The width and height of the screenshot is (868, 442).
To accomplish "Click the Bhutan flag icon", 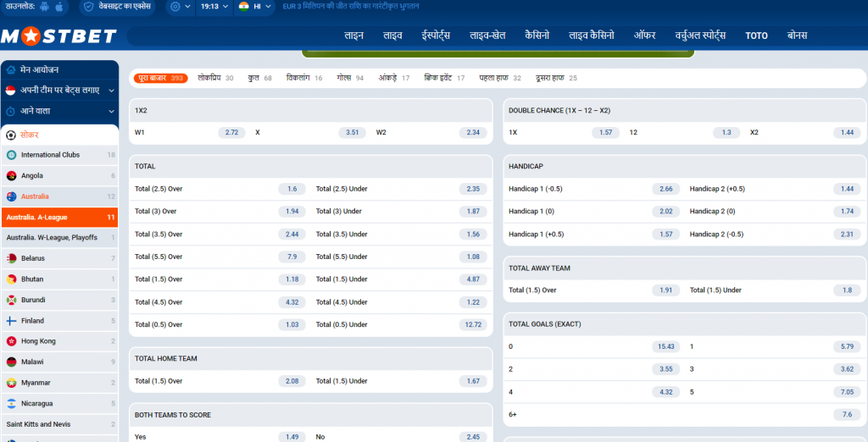I will click(11, 279).
